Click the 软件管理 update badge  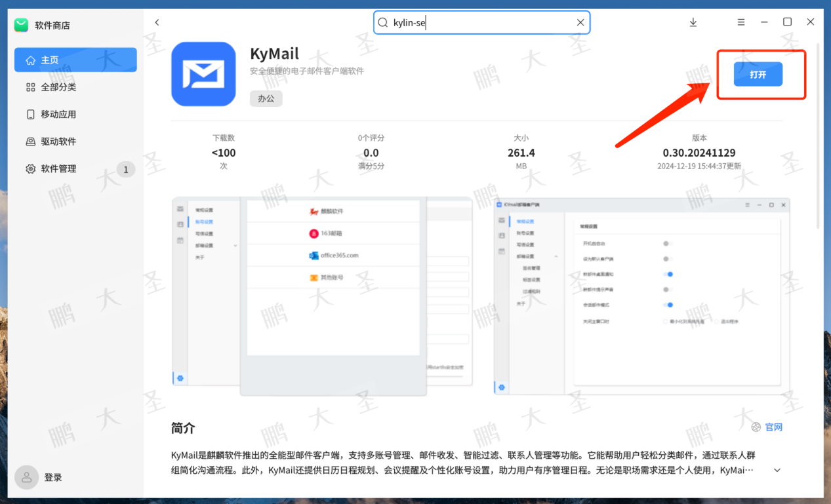pyautogui.click(x=126, y=170)
